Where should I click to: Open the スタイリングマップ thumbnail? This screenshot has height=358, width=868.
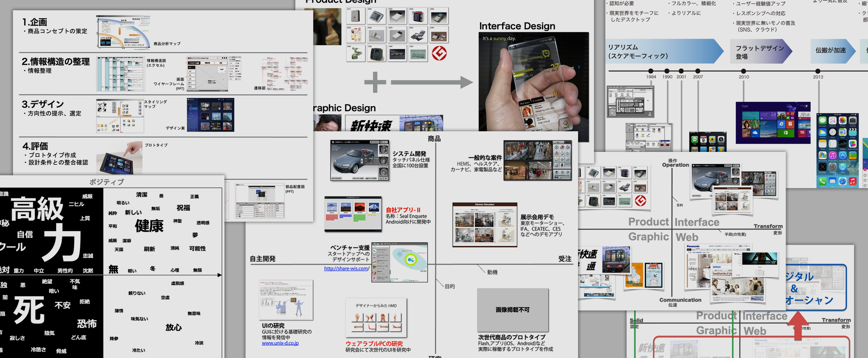pos(120,116)
